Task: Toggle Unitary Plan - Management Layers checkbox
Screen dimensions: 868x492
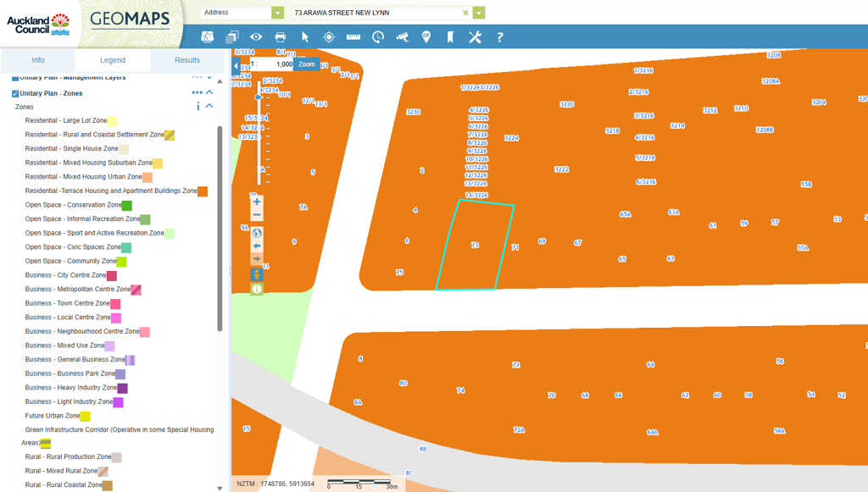Action: coord(15,78)
